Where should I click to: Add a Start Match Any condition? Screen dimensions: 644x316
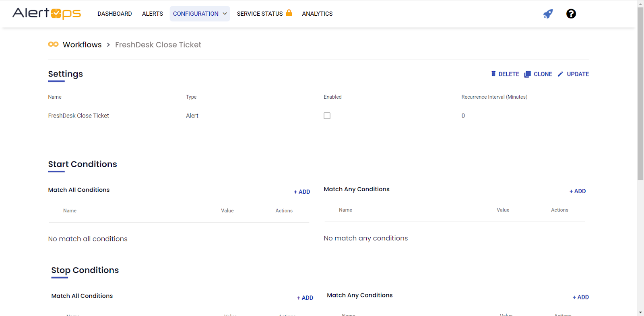(578, 191)
